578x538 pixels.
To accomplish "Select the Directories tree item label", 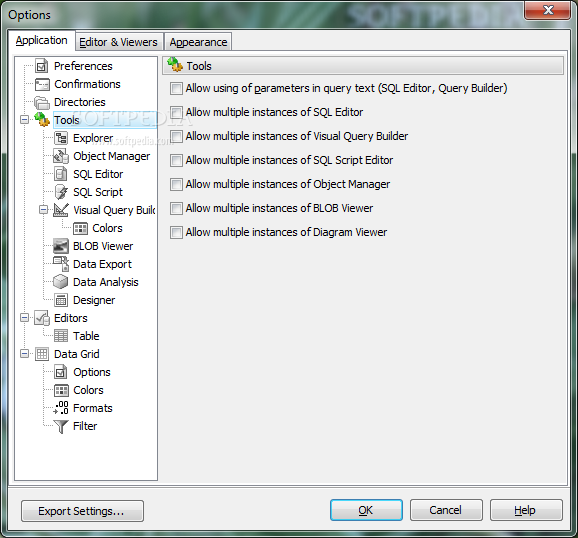I will pyautogui.click(x=80, y=102).
